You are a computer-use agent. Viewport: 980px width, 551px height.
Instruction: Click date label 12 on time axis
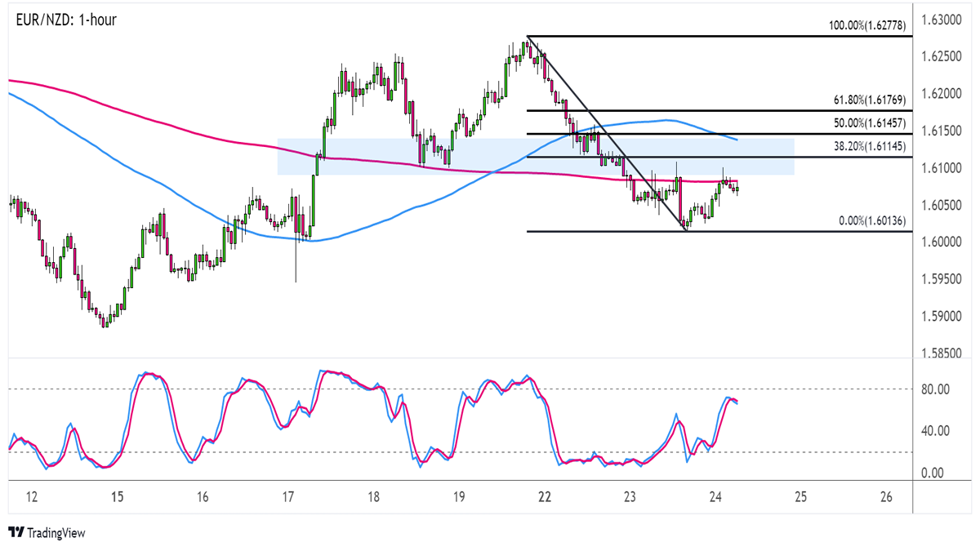(x=32, y=497)
